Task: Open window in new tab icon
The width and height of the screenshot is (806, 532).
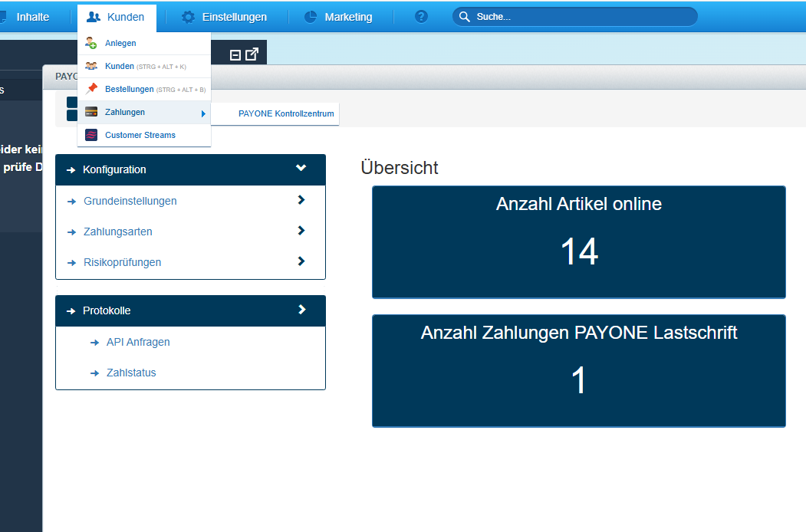Action: [x=252, y=54]
